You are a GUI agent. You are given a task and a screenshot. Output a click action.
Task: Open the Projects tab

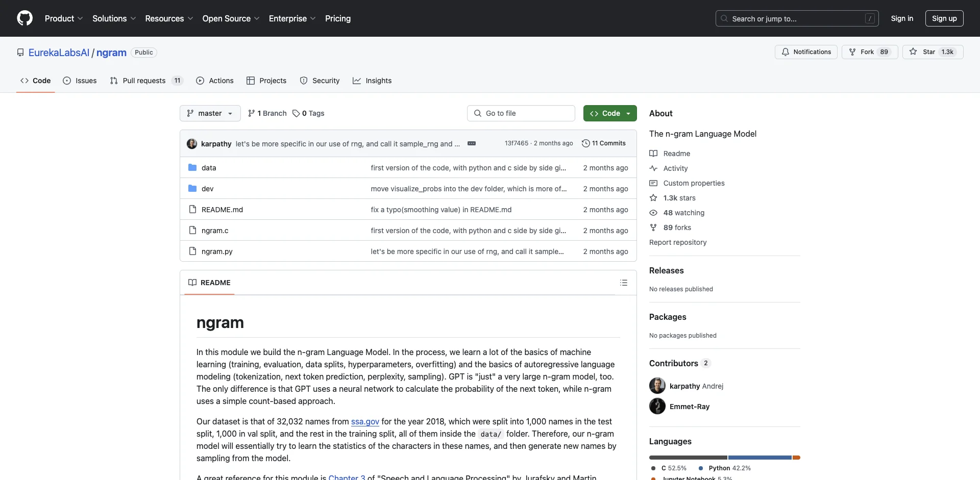tap(266, 81)
